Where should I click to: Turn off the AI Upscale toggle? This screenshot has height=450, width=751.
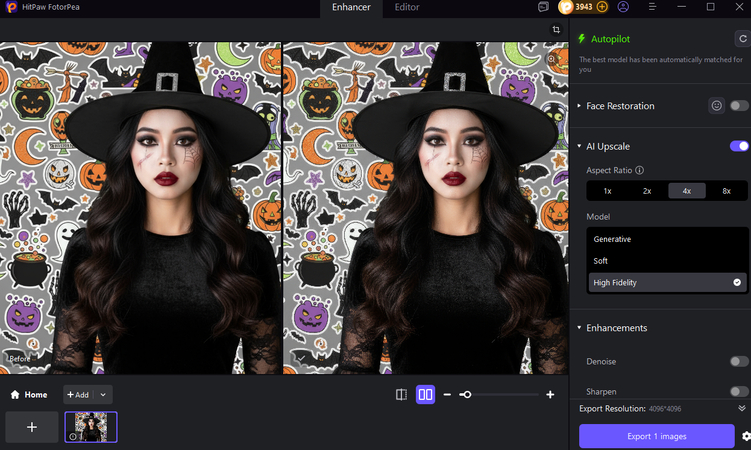click(x=739, y=146)
